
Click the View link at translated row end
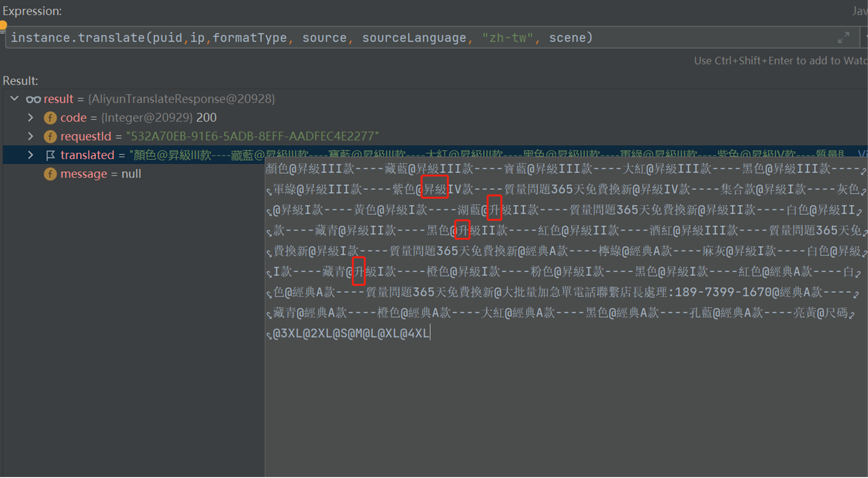pyautogui.click(x=862, y=154)
